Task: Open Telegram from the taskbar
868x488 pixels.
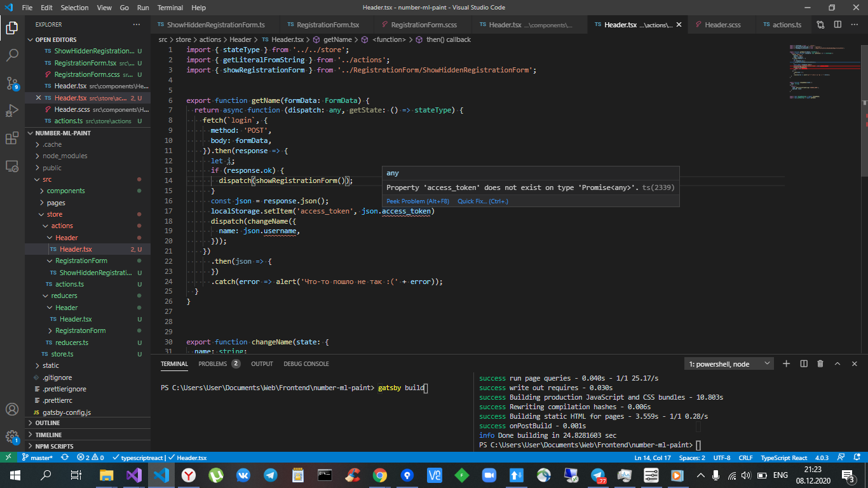Action: [270, 475]
